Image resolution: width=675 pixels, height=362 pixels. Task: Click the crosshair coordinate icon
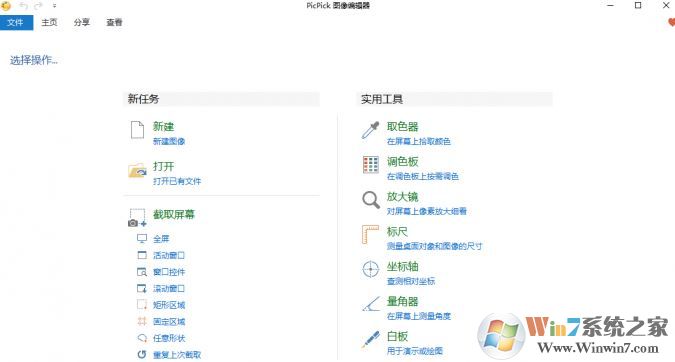click(x=371, y=269)
